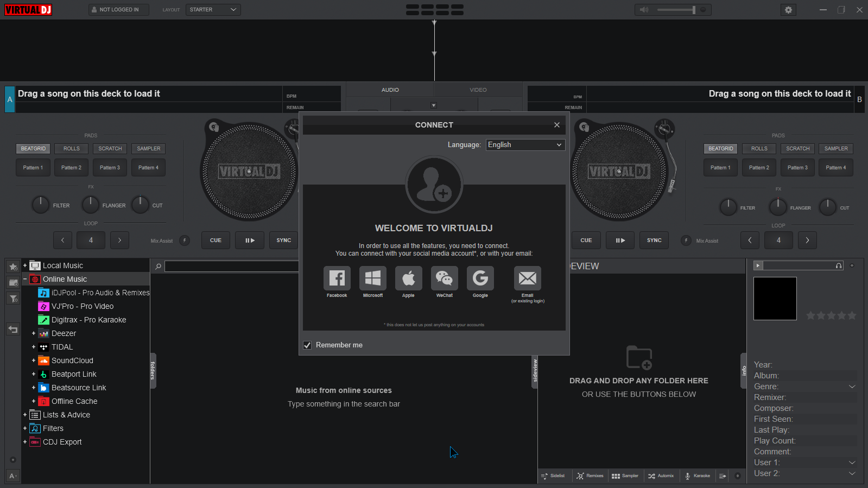Select Digitrax - Pro Karaoke source

[x=83, y=320]
